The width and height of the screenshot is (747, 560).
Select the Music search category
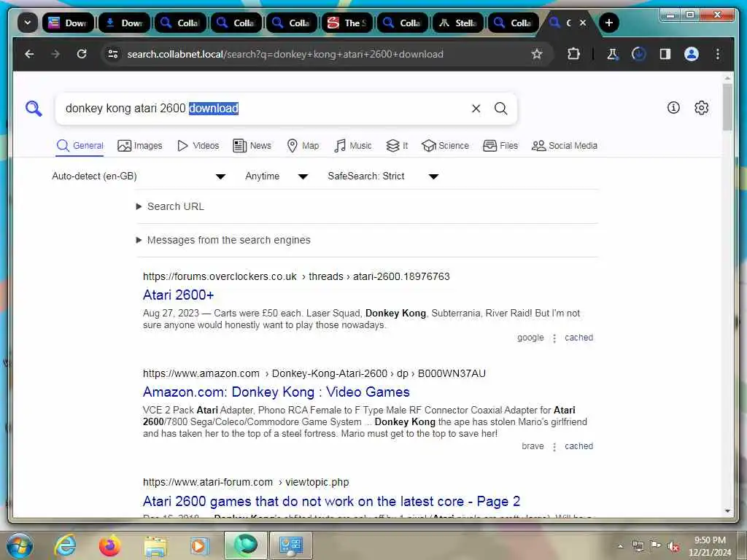coord(352,146)
